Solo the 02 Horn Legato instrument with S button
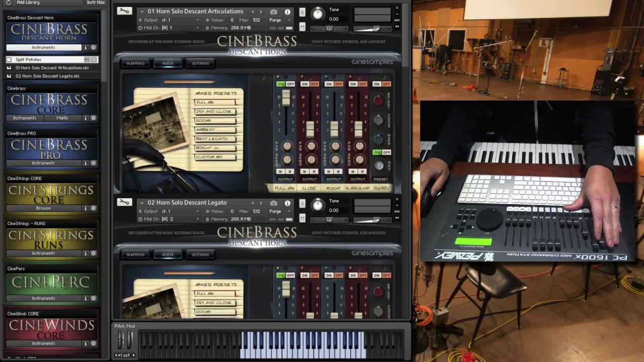The image size is (644, 362). click(x=302, y=204)
